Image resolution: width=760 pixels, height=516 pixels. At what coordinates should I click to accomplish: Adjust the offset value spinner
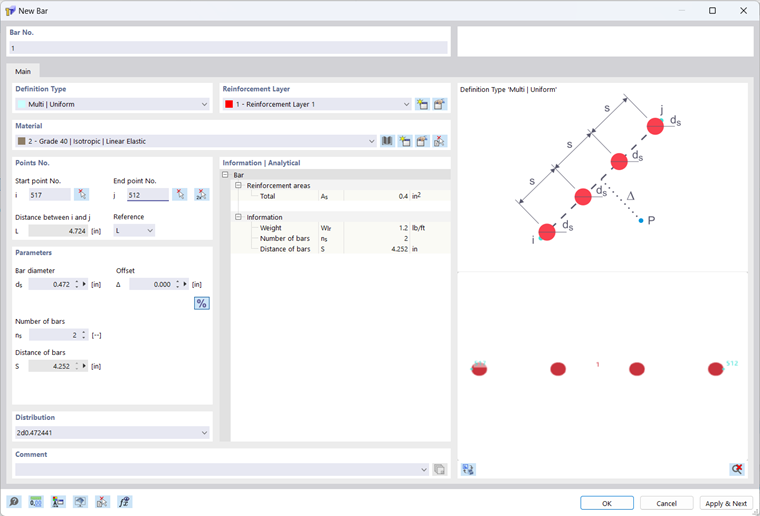click(177, 284)
